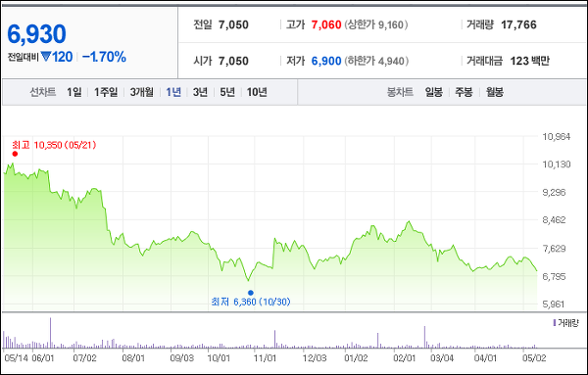Viewport: 588px width, 375px height.
Task: Click the 5,961 y-axis label
Action: (554, 305)
